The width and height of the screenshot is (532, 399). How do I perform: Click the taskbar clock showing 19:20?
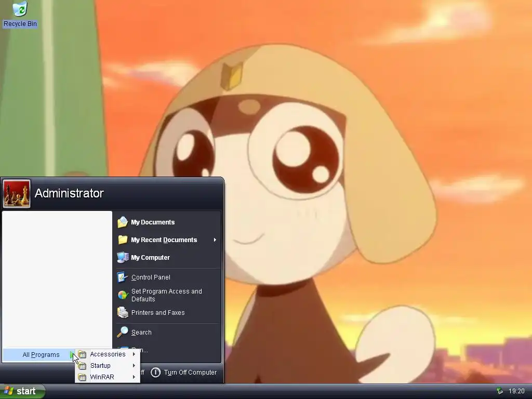516,391
